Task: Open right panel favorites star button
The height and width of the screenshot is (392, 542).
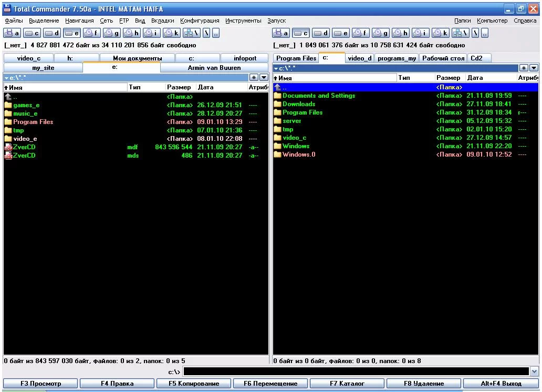Action: [524, 68]
